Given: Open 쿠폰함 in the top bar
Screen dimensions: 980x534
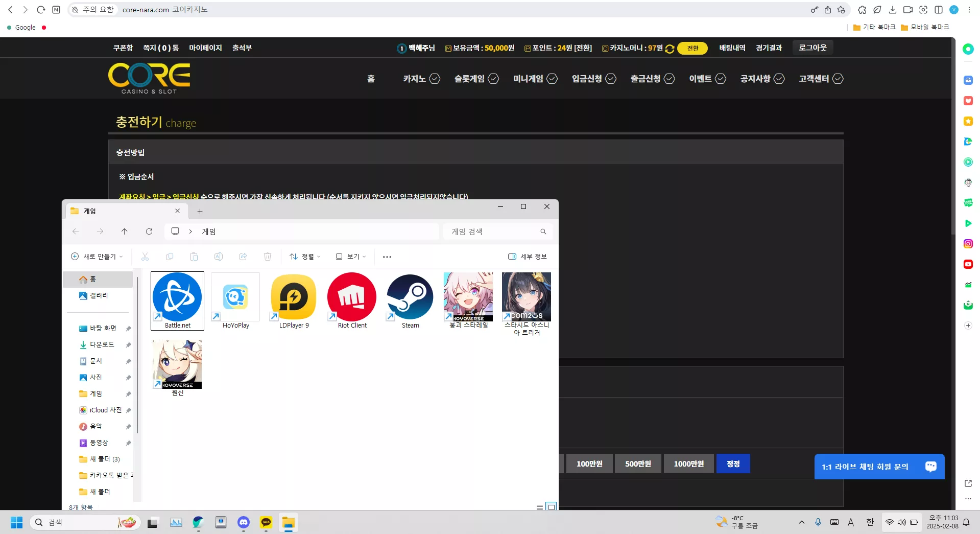Looking at the screenshot, I should pyautogui.click(x=123, y=48).
